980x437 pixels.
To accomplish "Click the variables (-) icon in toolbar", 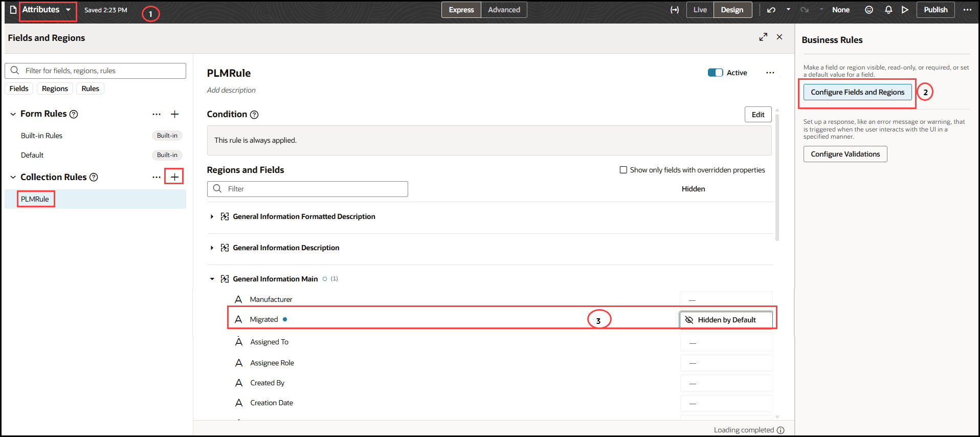I will [675, 10].
